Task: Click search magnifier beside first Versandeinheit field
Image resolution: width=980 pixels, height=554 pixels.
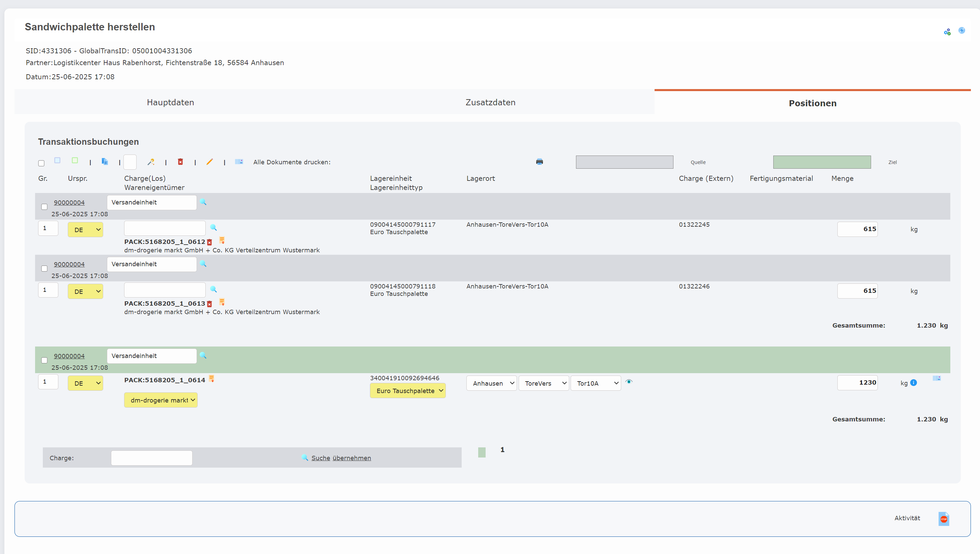Action: 203,202
